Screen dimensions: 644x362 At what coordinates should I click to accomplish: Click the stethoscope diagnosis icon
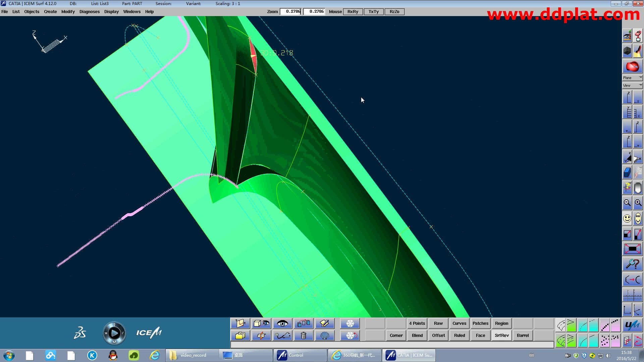(282, 336)
